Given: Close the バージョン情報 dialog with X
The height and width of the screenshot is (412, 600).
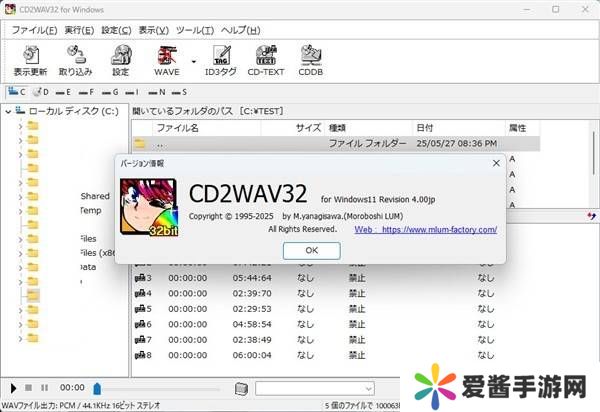Looking at the screenshot, I should tap(496, 161).
